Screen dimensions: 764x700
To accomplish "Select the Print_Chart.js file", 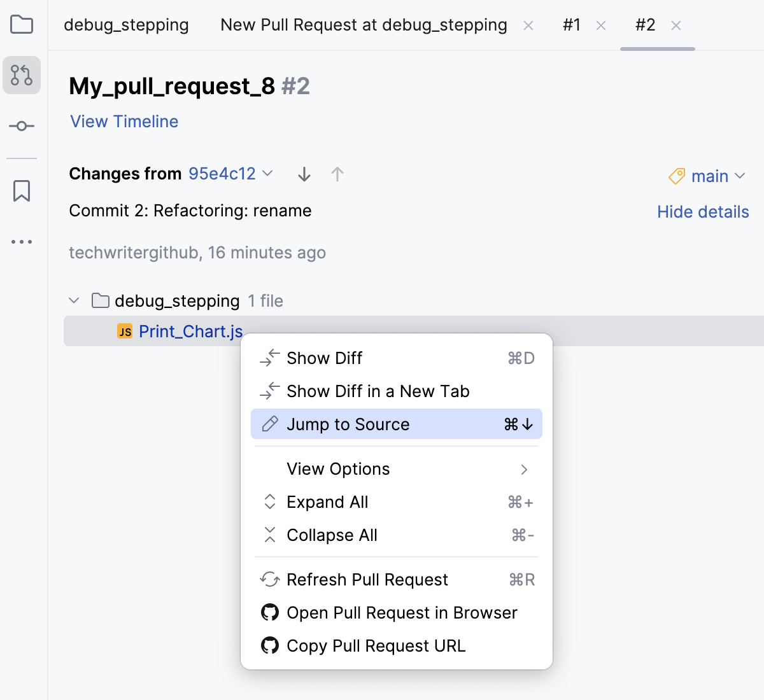I will tap(190, 332).
